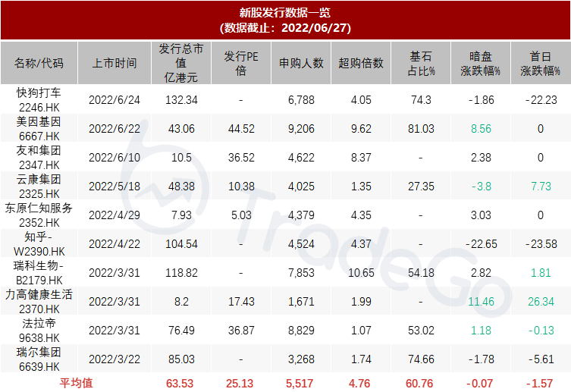The width and height of the screenshot is (571, 392).
Task: Click the 上市时间 column header
Action: (x=115, y=64)
